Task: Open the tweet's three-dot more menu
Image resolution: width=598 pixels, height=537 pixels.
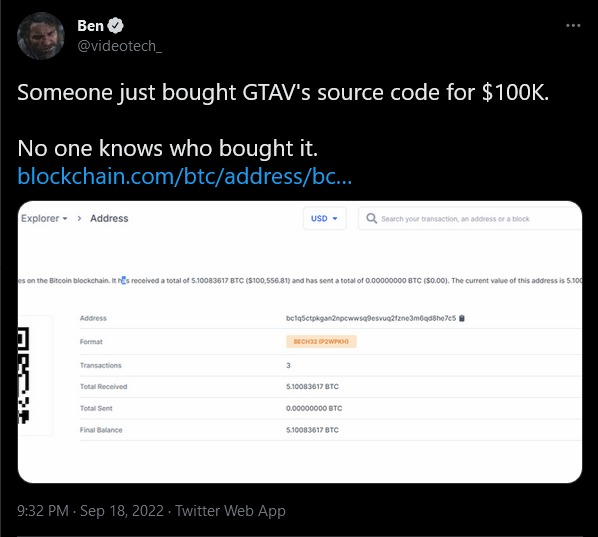Action: click(573, 26)
